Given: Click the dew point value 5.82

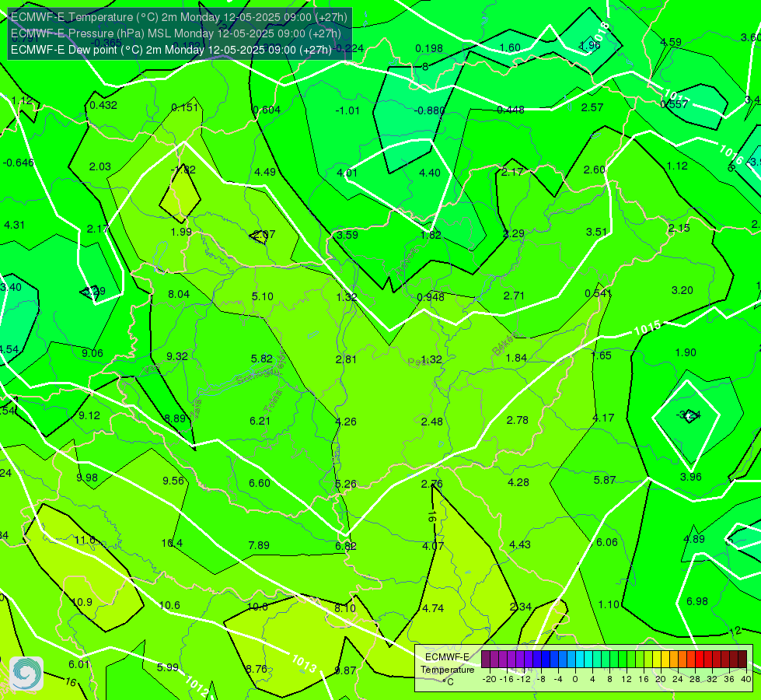Looking at the screenshot, I should coord(262,359).
